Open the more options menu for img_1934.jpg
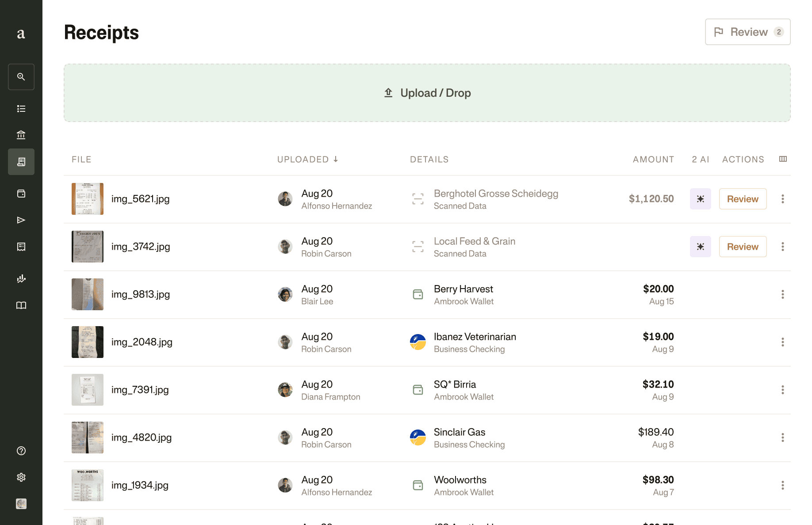 (783, 485)
